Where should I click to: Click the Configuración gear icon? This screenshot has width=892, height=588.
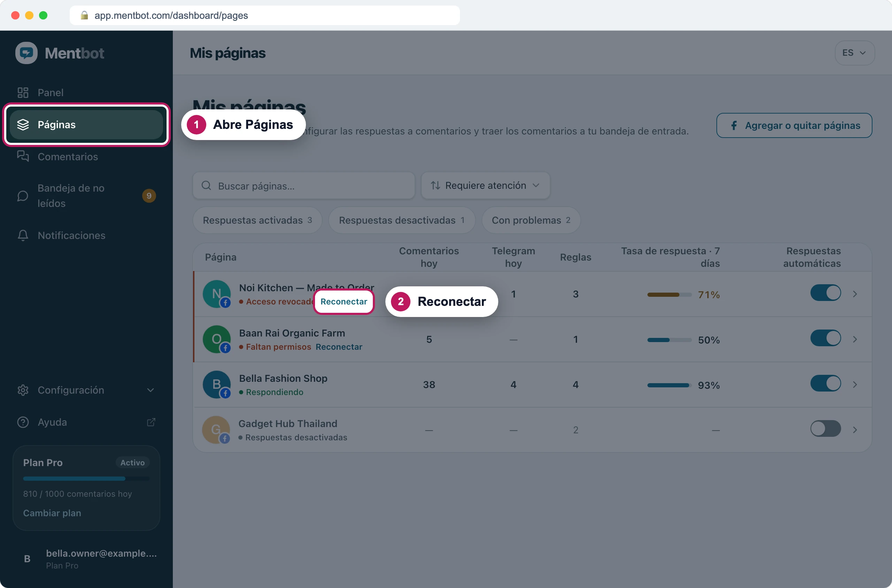(23, 390)
